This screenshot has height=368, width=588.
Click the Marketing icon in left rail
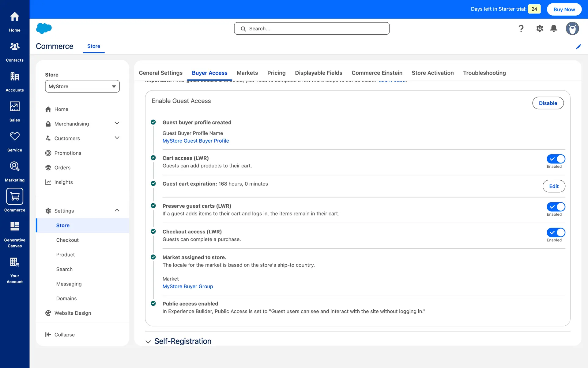pos(14,167)
